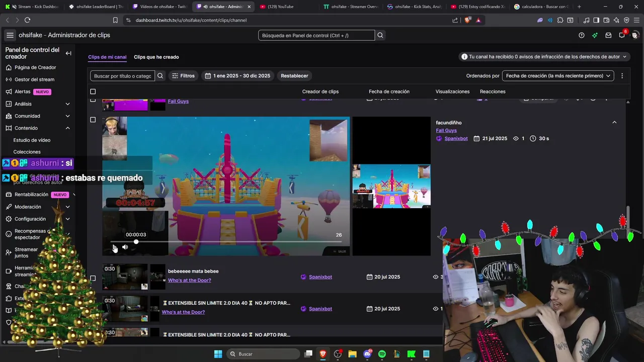Viewport: 644px width, 362px height.
Task: Open the browser extensions puzzle icon
Action: tap(560, 20)
